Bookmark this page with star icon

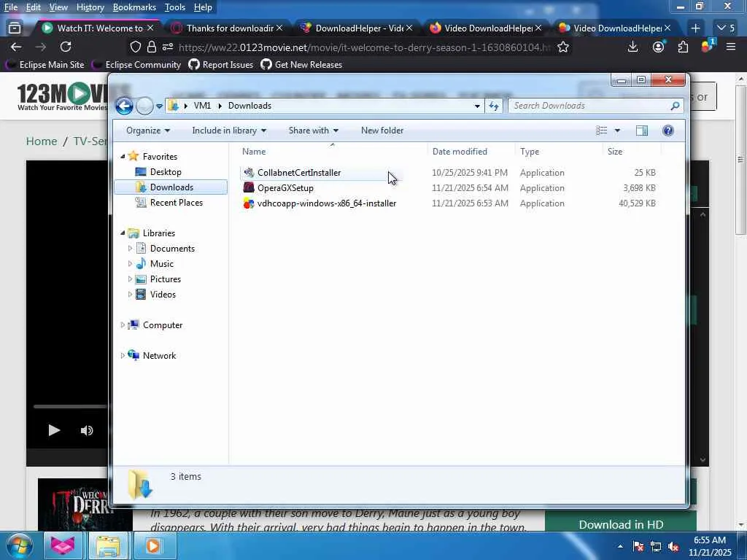pos(563,47)
